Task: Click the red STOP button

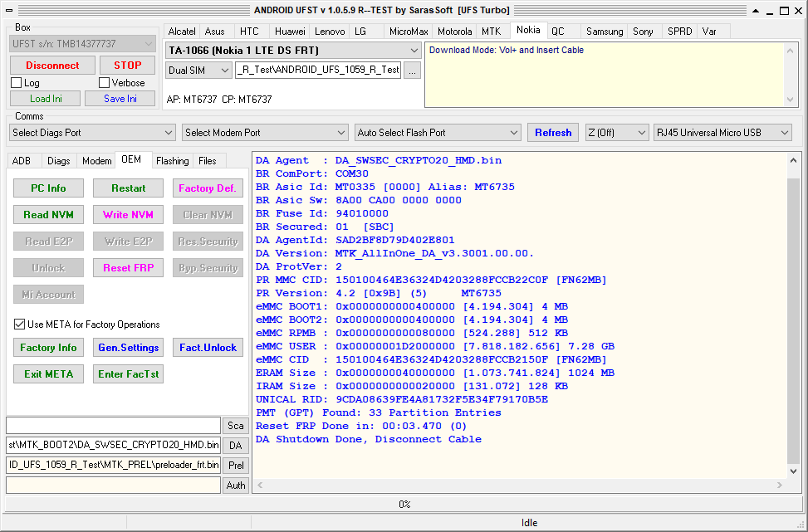Action: (x=127, y=66)
